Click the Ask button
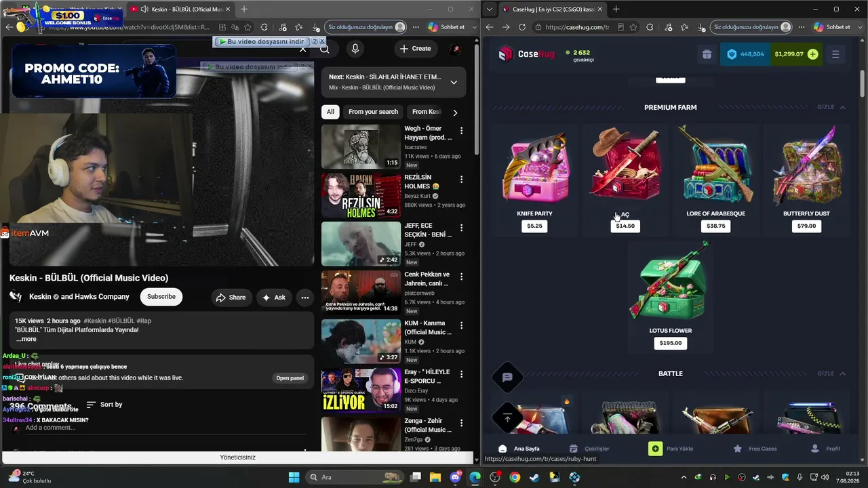The width and height of the screenshot is (868, 488). coord(273,298)
